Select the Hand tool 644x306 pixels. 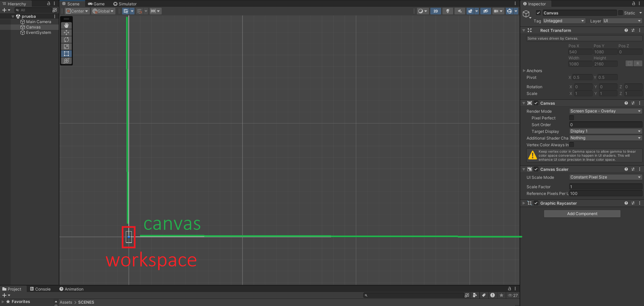(x=66, y=25)
